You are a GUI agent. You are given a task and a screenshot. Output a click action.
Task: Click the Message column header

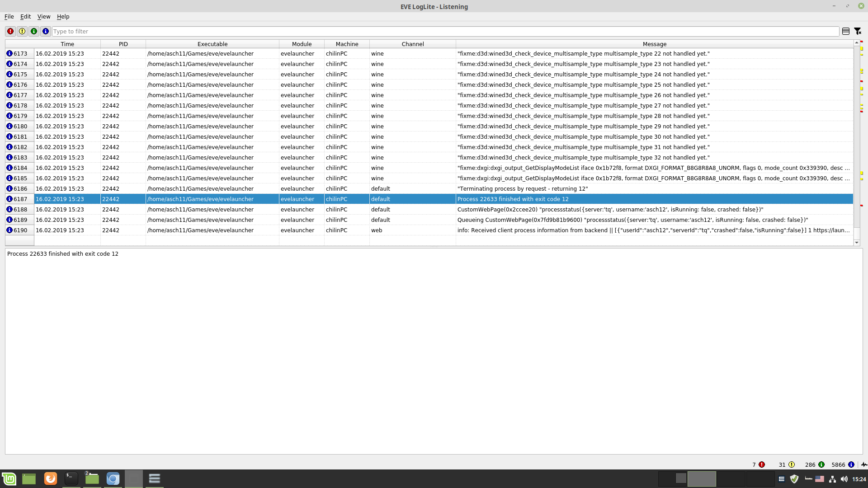(654, 44)
